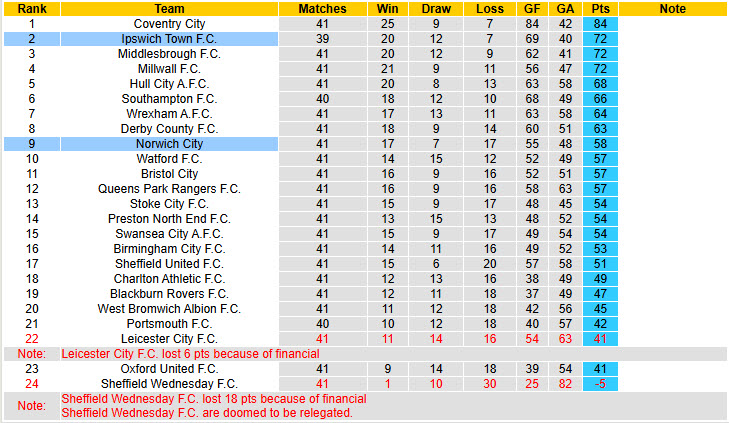Click the Sheffield Wednesday relegation note text

[206, 412]
